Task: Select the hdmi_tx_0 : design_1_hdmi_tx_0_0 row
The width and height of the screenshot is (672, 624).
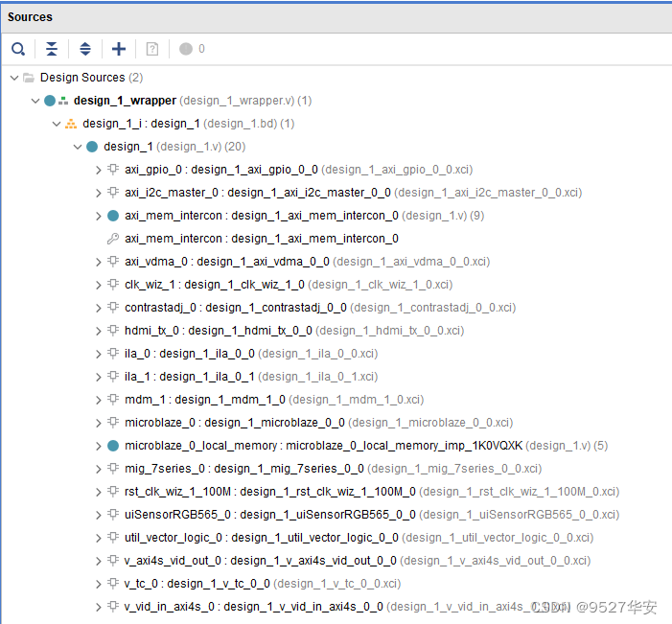Action: tap(294, 332)
